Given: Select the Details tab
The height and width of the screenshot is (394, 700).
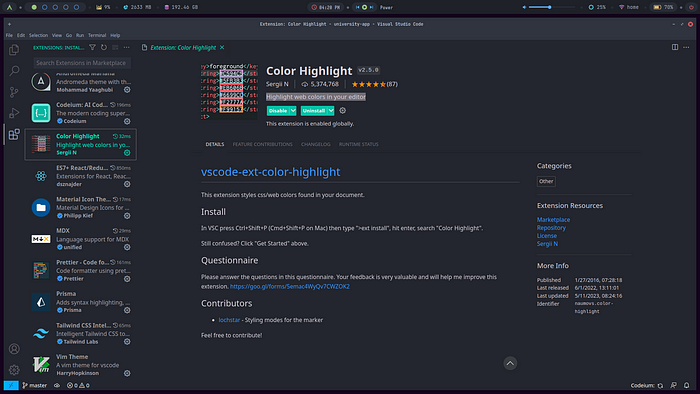Looking at the screenshot, I should click(x=215, y=144).
